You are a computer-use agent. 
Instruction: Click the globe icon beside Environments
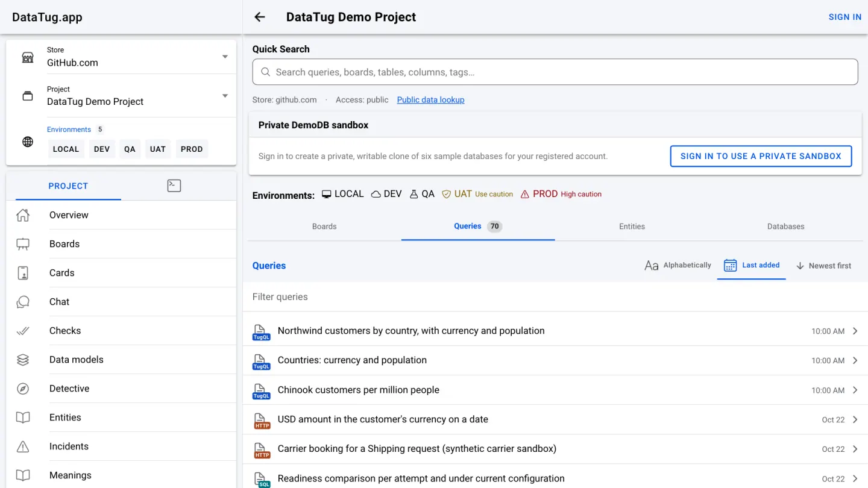28,142
